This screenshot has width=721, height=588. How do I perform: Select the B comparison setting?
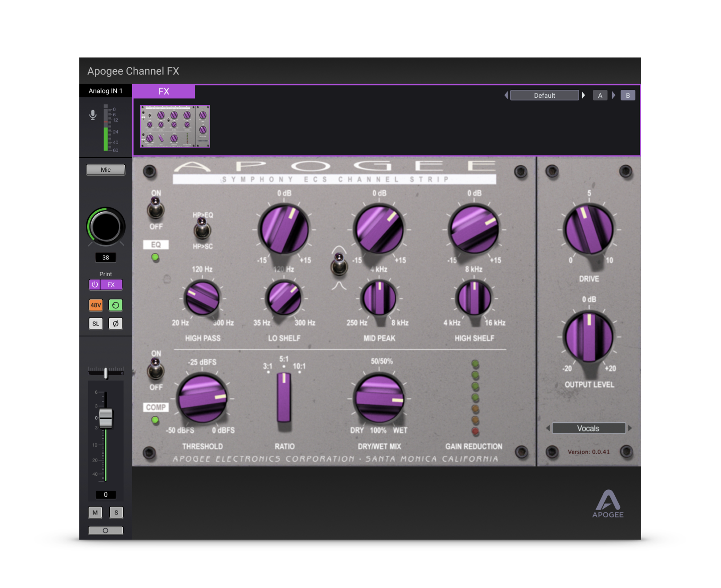tap(628, 95)
